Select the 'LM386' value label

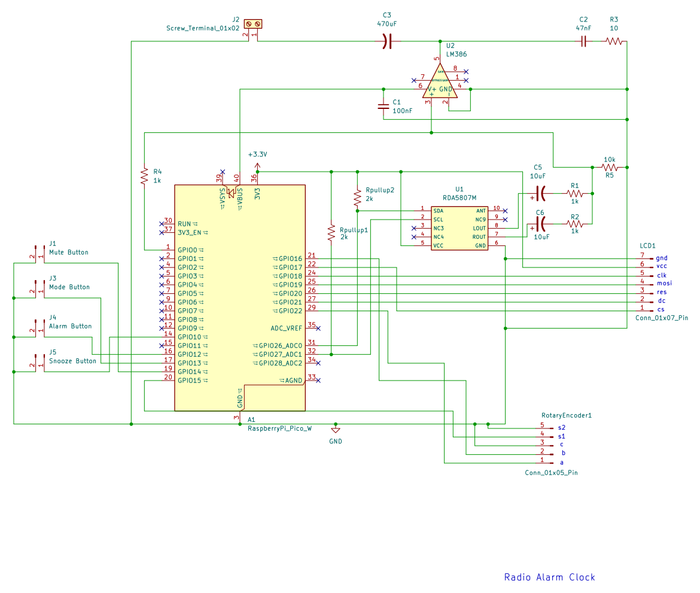point(456,54)
